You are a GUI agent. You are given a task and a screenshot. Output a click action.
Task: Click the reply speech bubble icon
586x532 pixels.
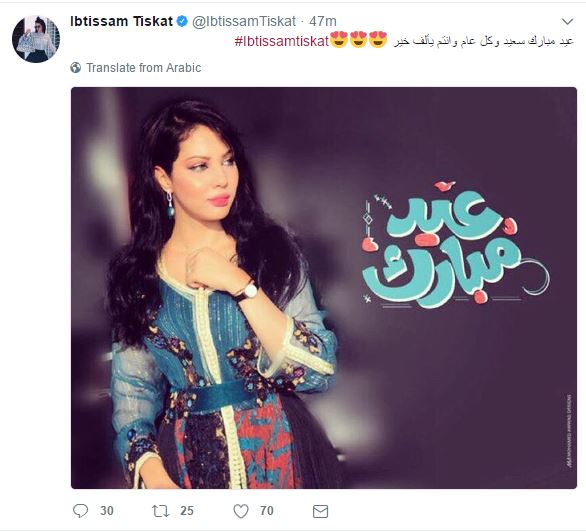click(x=80, y=511)
